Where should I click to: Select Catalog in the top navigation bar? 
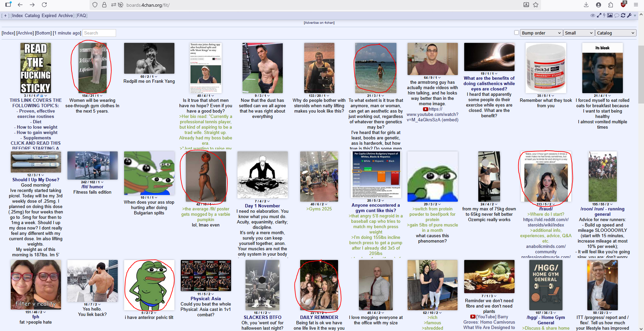[32, 15]
